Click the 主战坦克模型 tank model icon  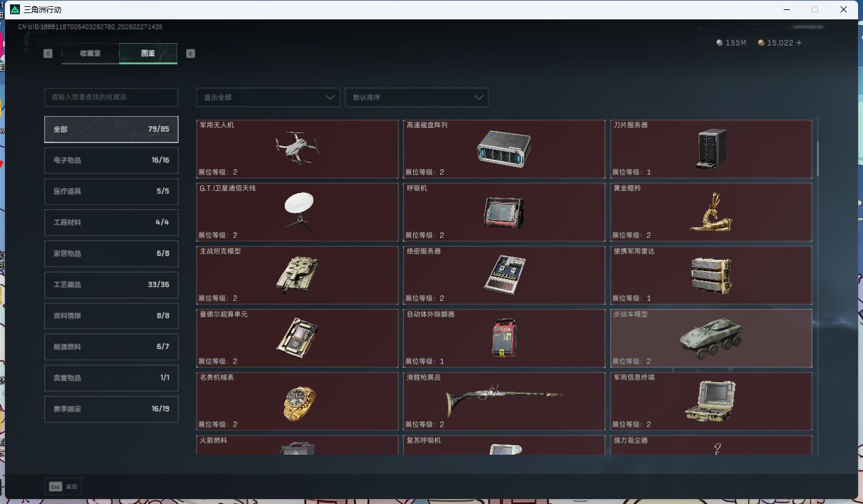pyautogui.click(x=298, y=275)
